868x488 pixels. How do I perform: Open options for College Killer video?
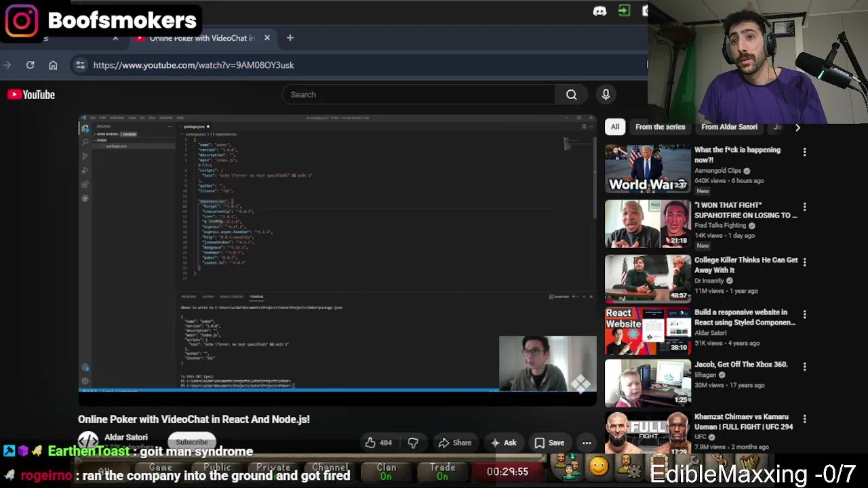[x=804, y=262]
